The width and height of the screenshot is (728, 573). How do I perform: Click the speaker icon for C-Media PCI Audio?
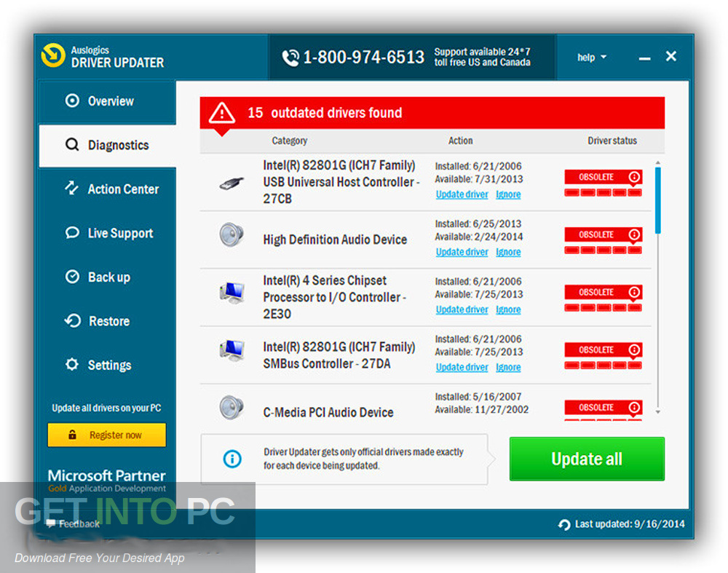point(232,407)
